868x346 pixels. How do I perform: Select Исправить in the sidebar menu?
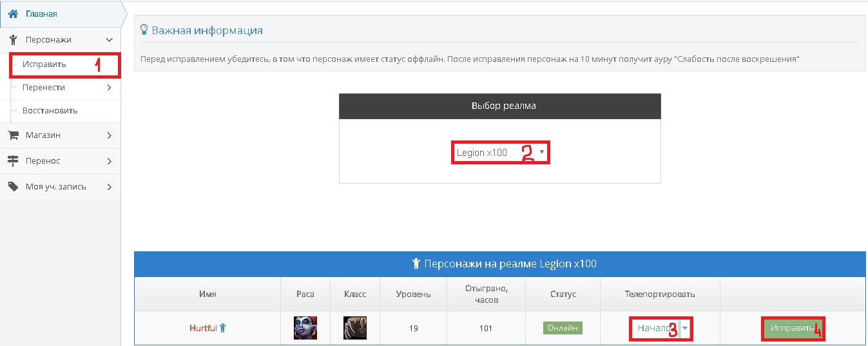(x=44, y=64)
